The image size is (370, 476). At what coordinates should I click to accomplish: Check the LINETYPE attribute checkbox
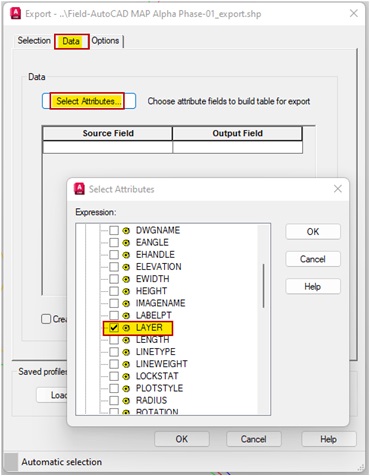click(x=114, y=352)
